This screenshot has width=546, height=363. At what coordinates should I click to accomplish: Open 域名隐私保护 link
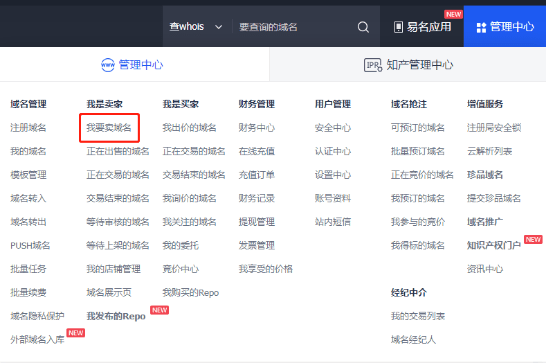pyautogui.click(x=37, y=316)
